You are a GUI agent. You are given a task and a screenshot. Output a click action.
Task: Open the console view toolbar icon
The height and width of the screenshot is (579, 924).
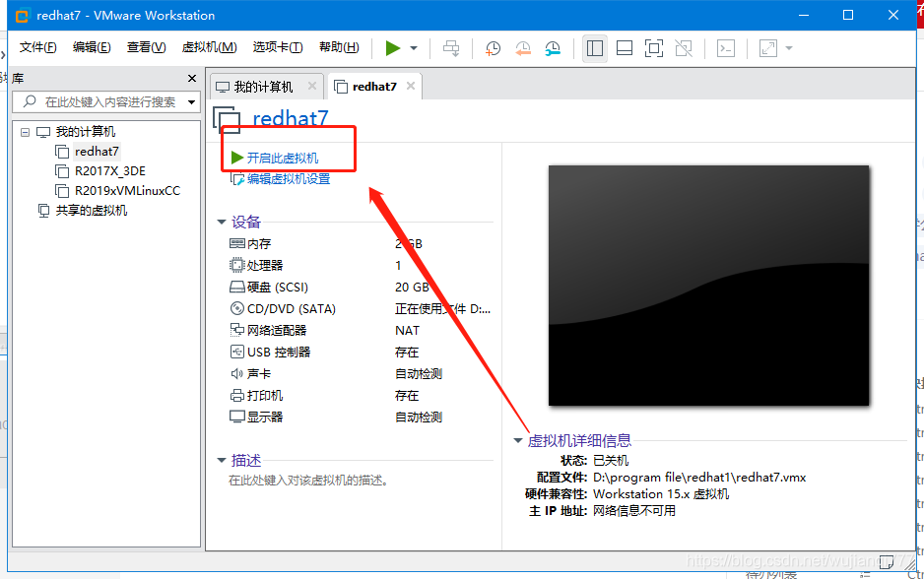point(725,48)
